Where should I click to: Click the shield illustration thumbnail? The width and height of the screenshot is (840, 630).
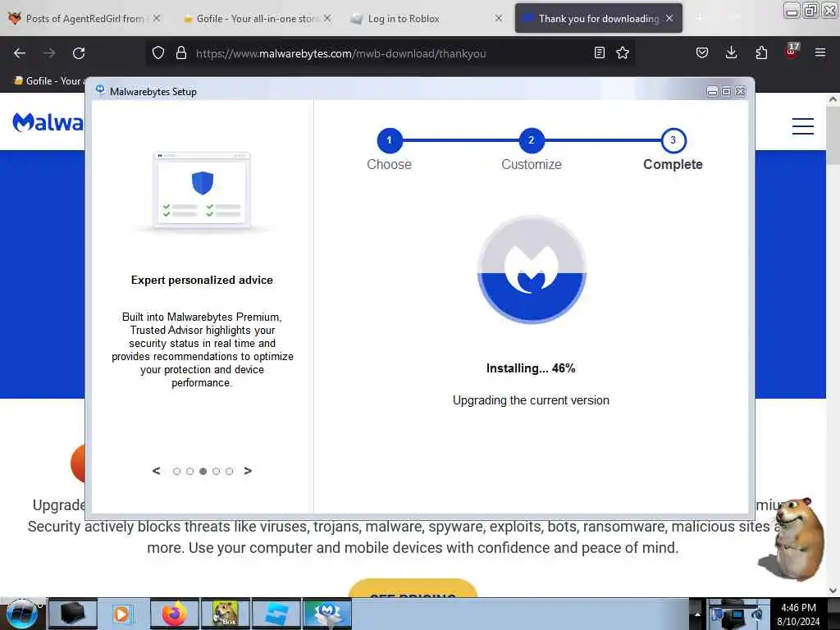point(202,192)
